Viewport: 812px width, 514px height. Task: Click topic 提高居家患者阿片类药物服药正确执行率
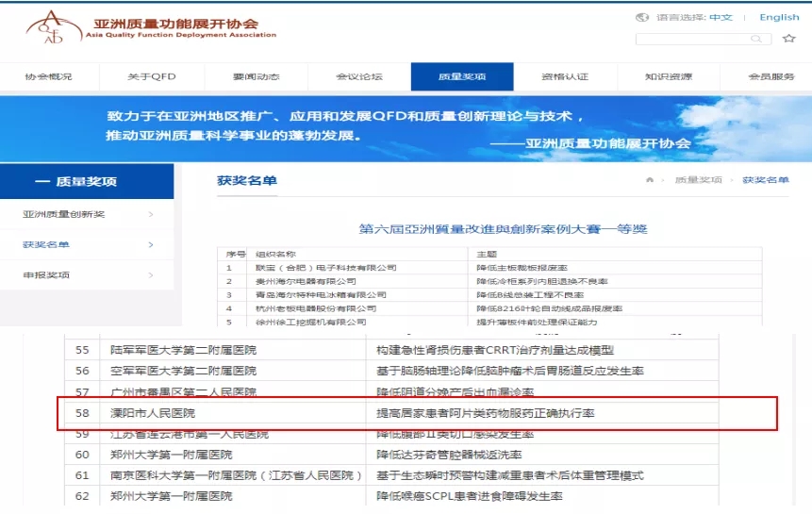[486, 413]
